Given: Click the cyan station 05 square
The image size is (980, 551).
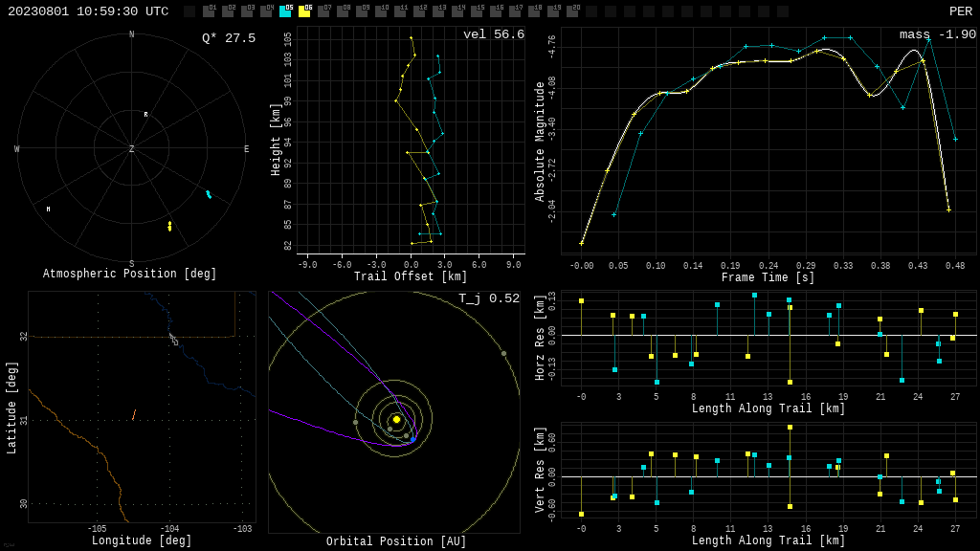Looking at the screenshot, I should coord(285,11).
